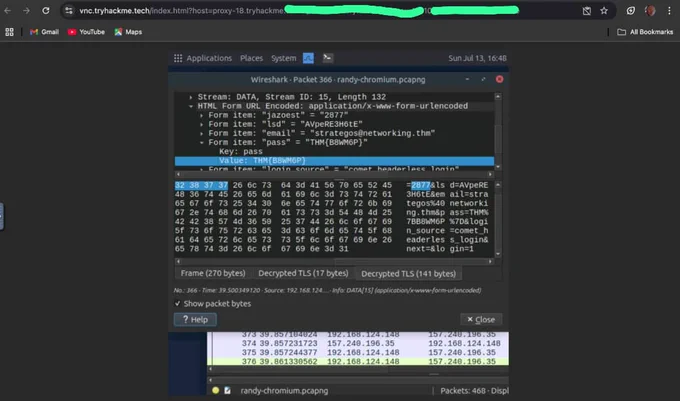Click the hex pane vertical scrollbar
The image size is (680, 401).
point(498,219)
